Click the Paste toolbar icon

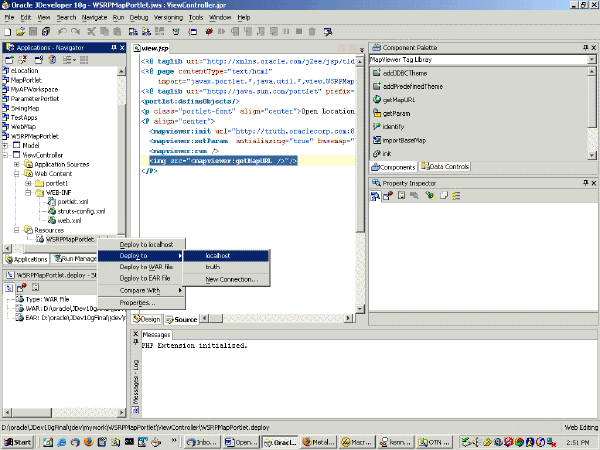117,32
